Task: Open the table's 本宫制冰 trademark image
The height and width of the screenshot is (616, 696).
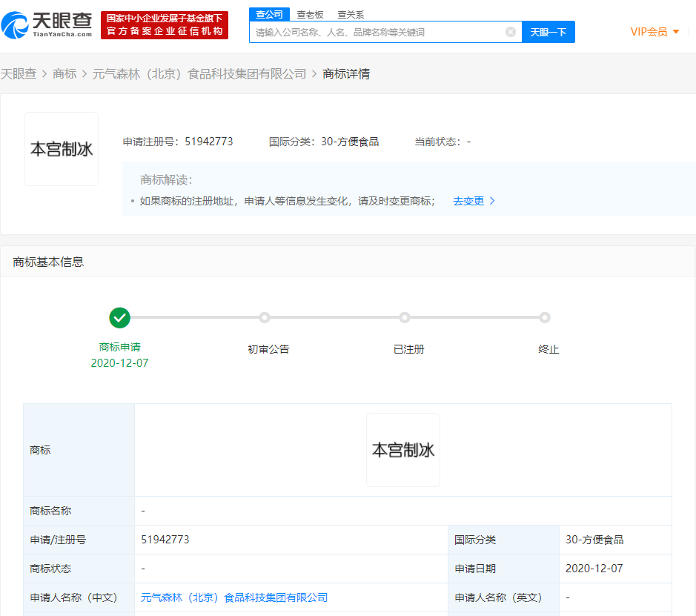Action: pos(403,450)
